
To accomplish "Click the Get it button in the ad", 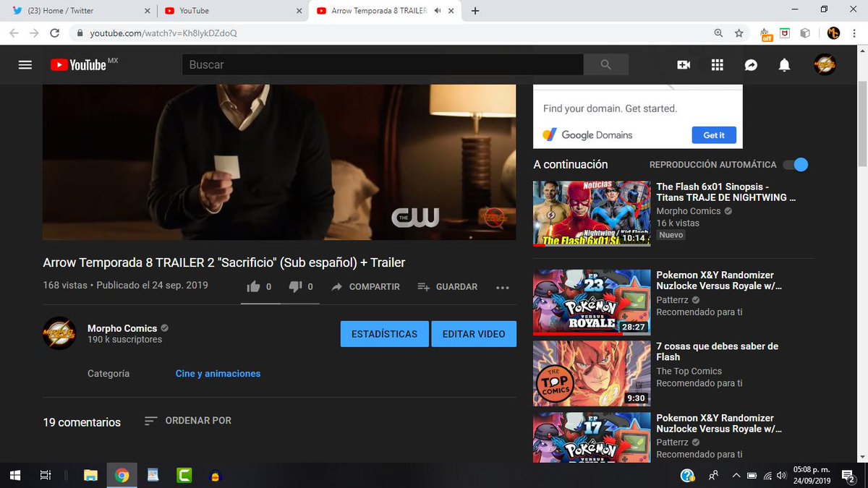I will [714, 135].
